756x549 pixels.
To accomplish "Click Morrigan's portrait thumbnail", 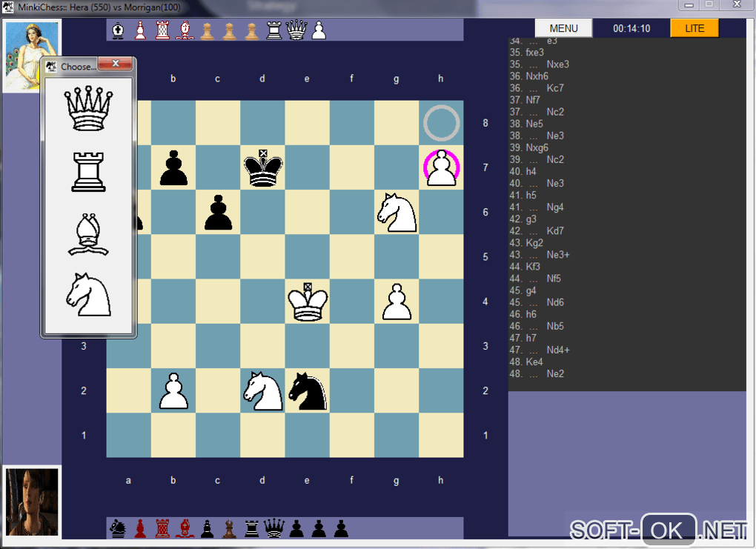I will pos(32,502).
